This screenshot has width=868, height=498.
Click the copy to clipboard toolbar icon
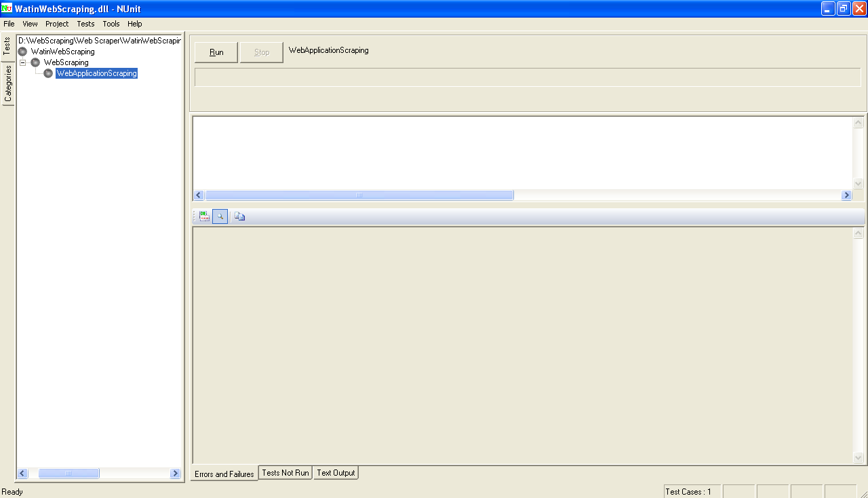point(239,216)
